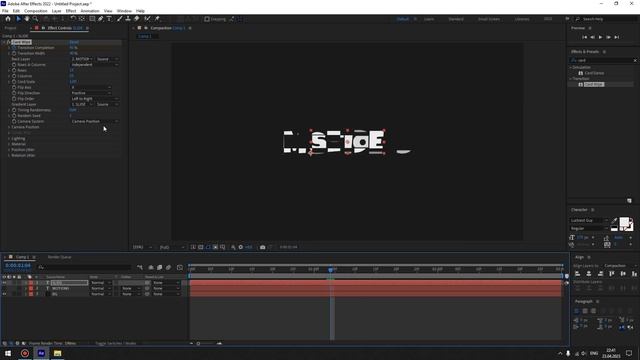Open the Camera System dropdown
640x360 pixels.
95,121
